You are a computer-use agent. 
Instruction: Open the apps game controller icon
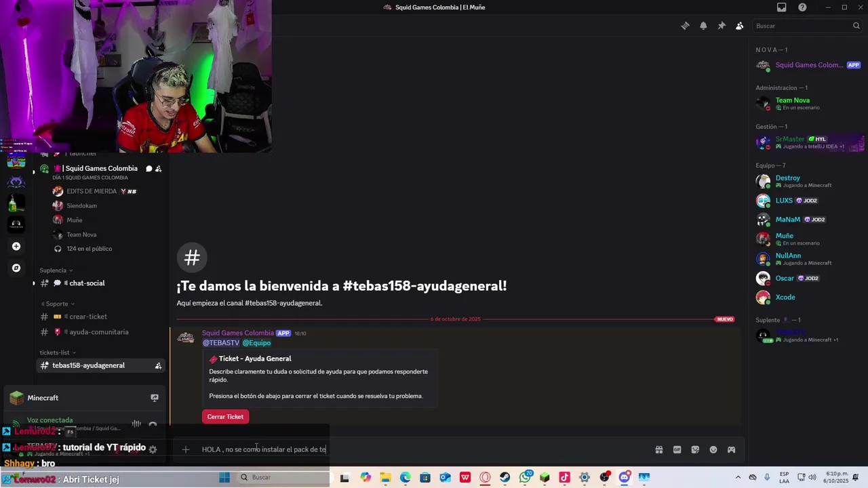point(731,449)
